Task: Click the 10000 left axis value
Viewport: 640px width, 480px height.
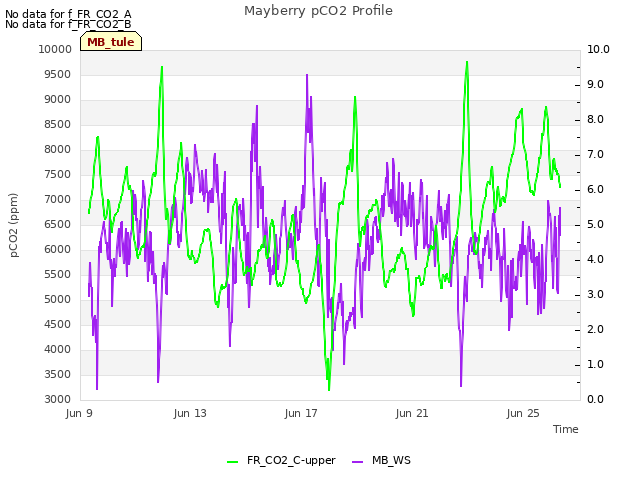Action: click(55, 49)
